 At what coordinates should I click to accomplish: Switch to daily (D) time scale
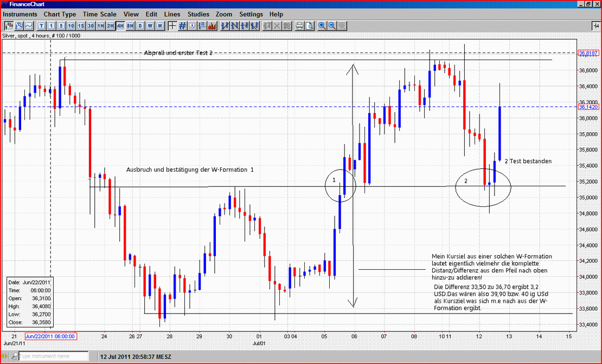140,25
